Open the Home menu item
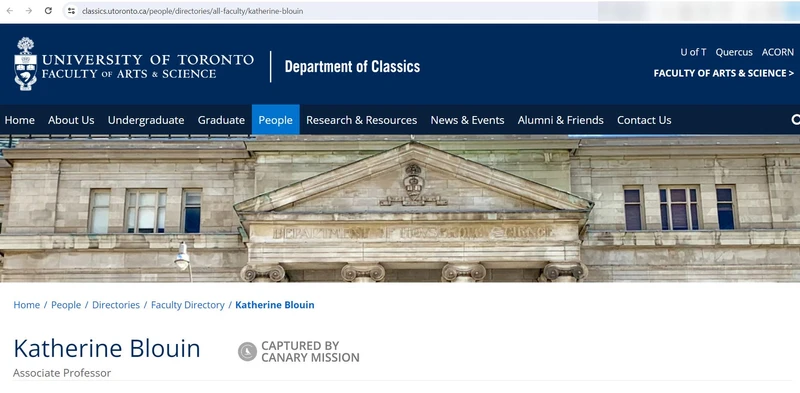The image size is (800, 393). coord(19,120)
